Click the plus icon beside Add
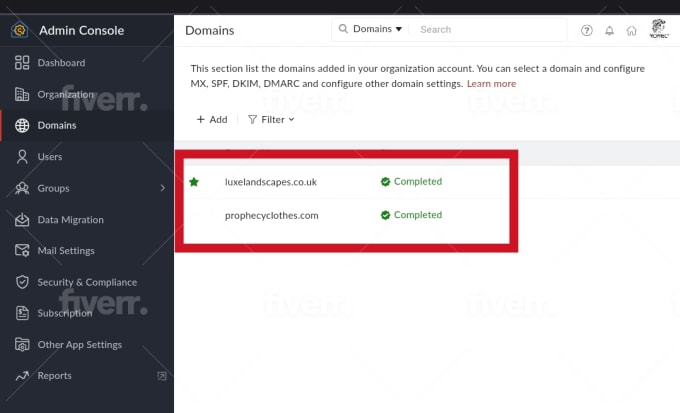This screenshot has height=413, width=680. pyautogui.click(x=200, y=119)
